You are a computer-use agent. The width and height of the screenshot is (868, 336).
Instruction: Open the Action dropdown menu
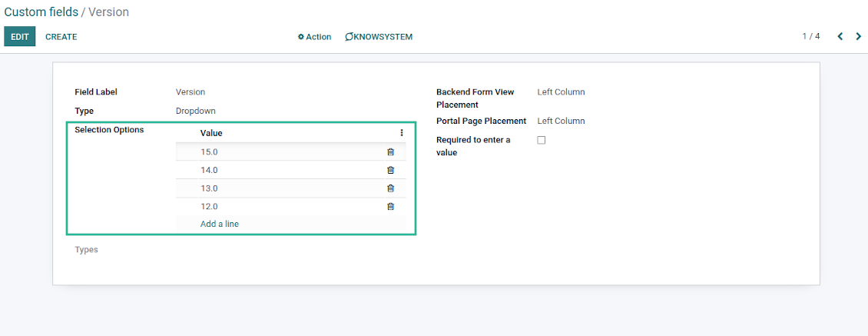[x=315, y=37]
